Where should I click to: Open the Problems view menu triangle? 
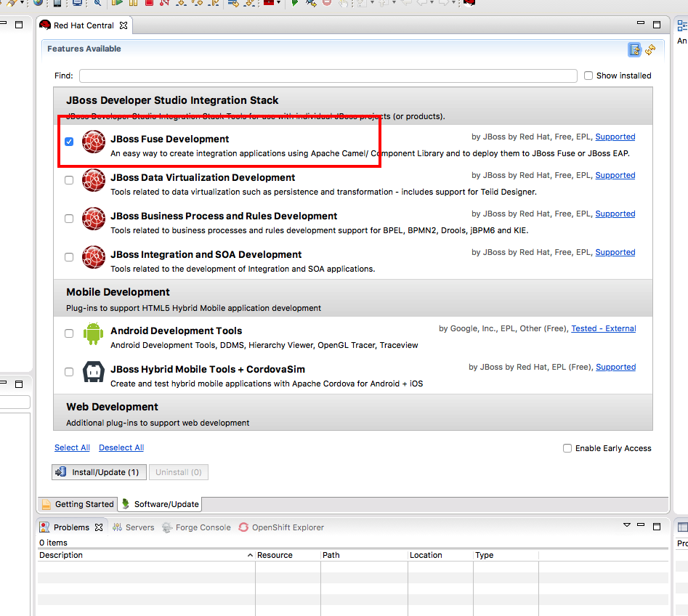pos(626,525)
